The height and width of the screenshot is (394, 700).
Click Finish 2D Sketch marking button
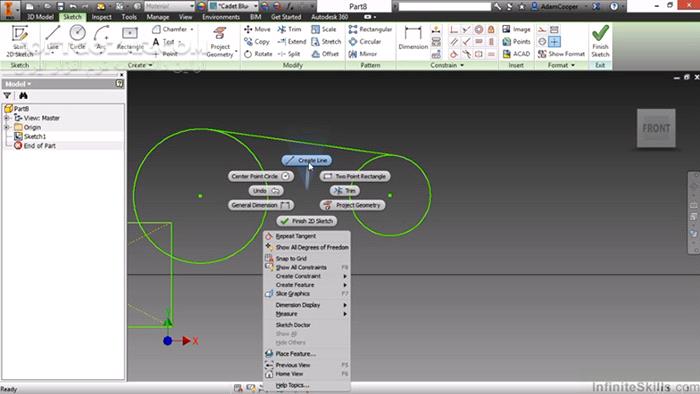tap(307, 221)
